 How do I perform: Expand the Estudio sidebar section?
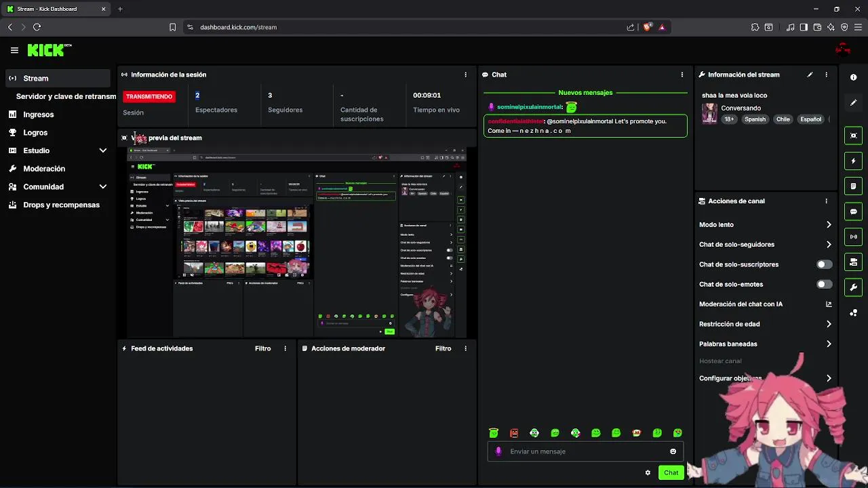102,150
